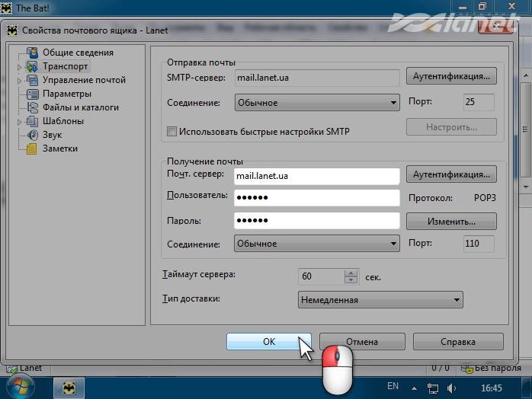The height and width of the screenshot is (399, 532).
Task: Click the SMTP Аутентификация button
Action: 451,77
